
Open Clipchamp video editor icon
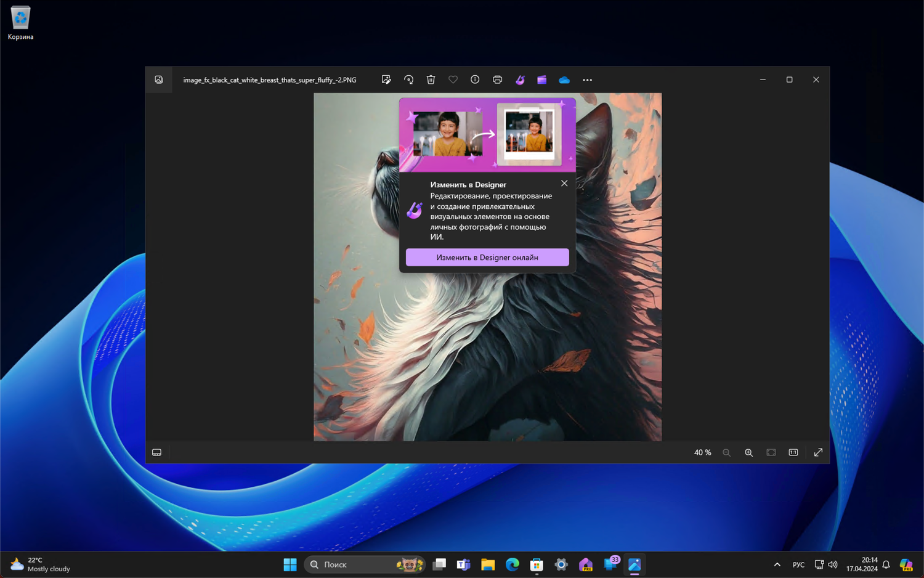point(542,79)
